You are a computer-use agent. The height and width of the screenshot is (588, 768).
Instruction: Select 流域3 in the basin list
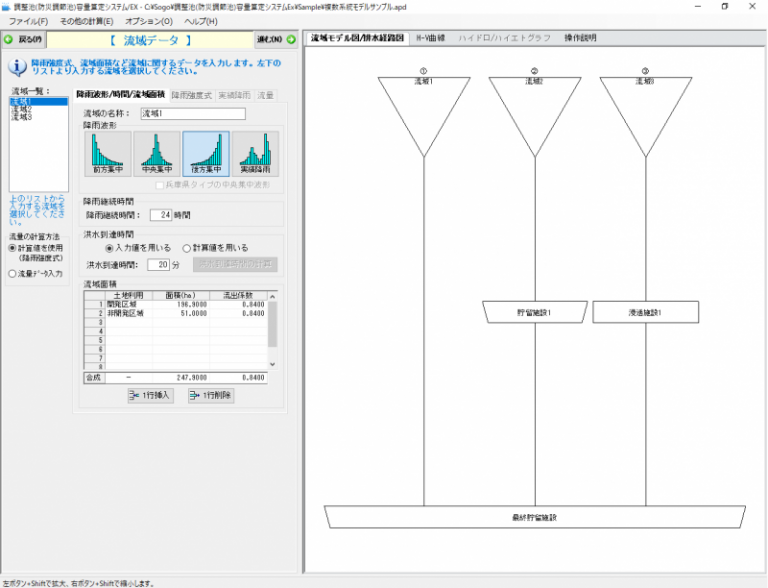(39, 117)
